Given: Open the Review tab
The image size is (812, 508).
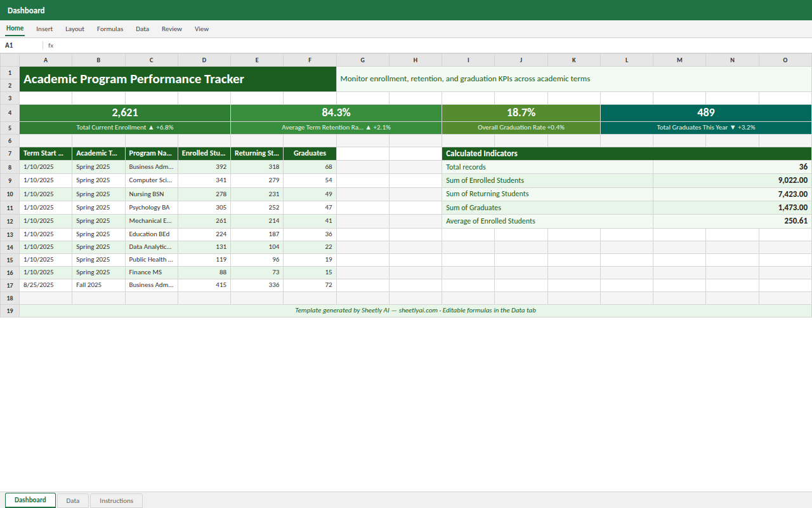Looking at the screenshot, I should pos(171,29).
